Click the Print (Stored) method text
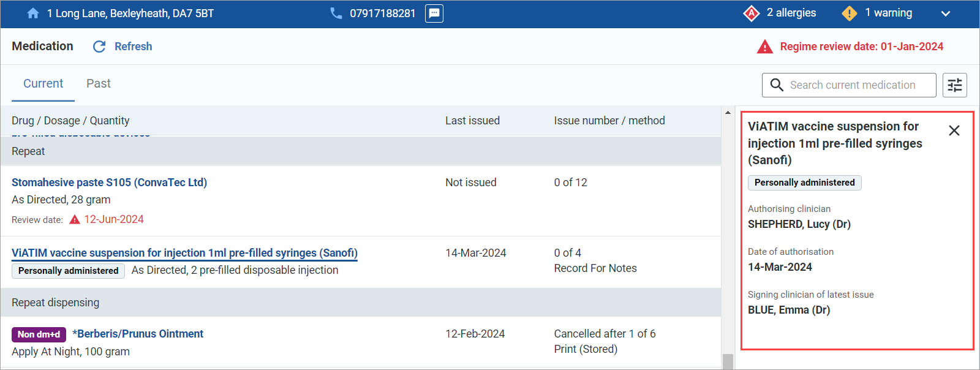Viewport: 980px width, 370px height. pos(586,349)
